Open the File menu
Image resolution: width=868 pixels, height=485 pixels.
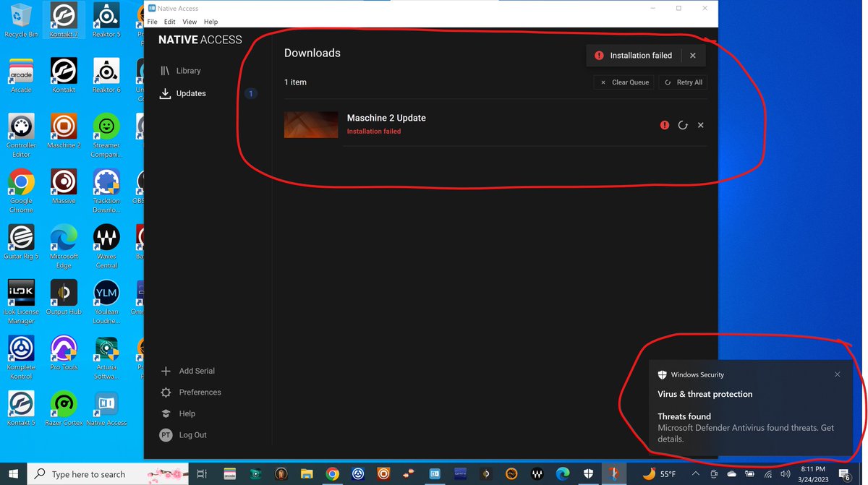tap(153, 22)
